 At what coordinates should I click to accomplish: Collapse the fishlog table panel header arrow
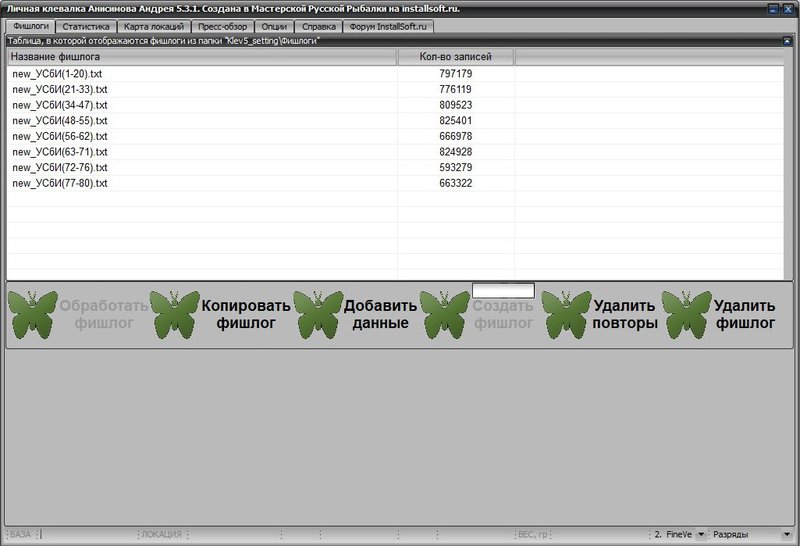pyautogui.click(x=787, y=41)
